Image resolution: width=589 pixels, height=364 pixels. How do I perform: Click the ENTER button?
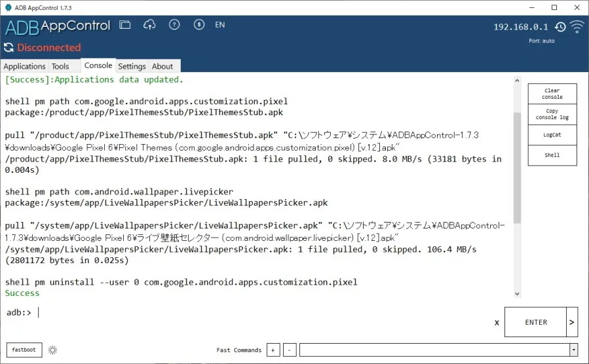tap(536, 322)
